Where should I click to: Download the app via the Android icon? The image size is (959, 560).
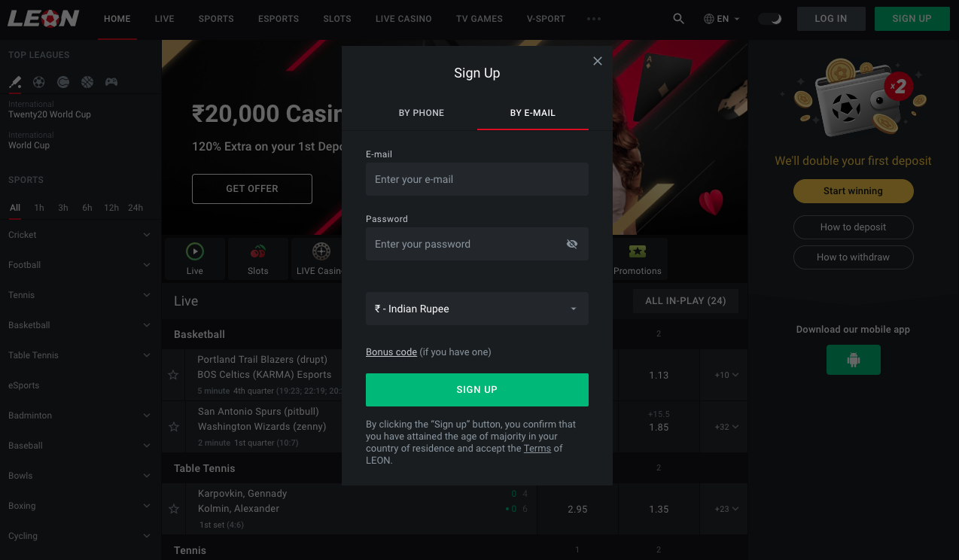point(853,359)
